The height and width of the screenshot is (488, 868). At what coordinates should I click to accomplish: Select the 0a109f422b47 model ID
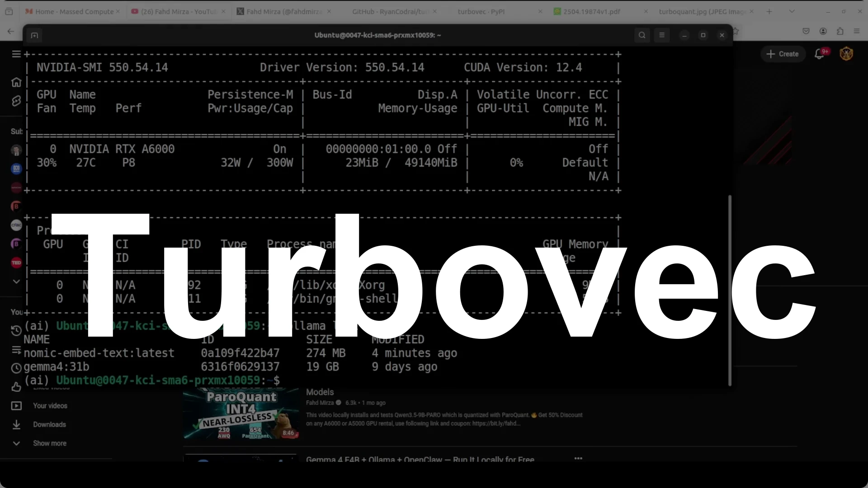point(240,353)
